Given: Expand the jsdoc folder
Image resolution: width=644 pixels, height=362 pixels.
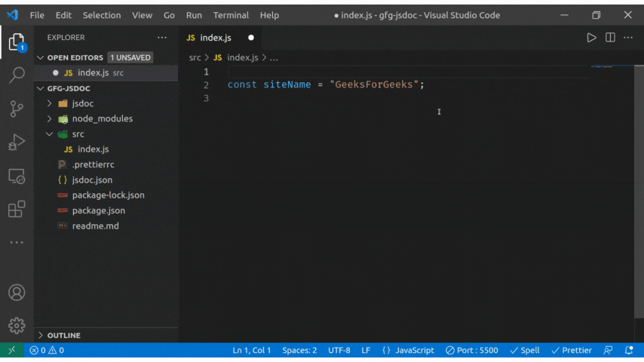Looking at the screenshot, I should tap(49, 103).
